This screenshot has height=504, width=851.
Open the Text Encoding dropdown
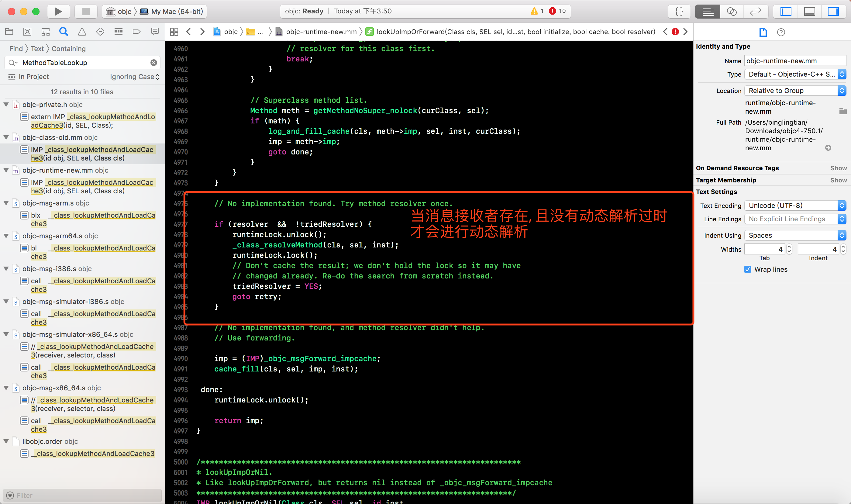[795, 205]
